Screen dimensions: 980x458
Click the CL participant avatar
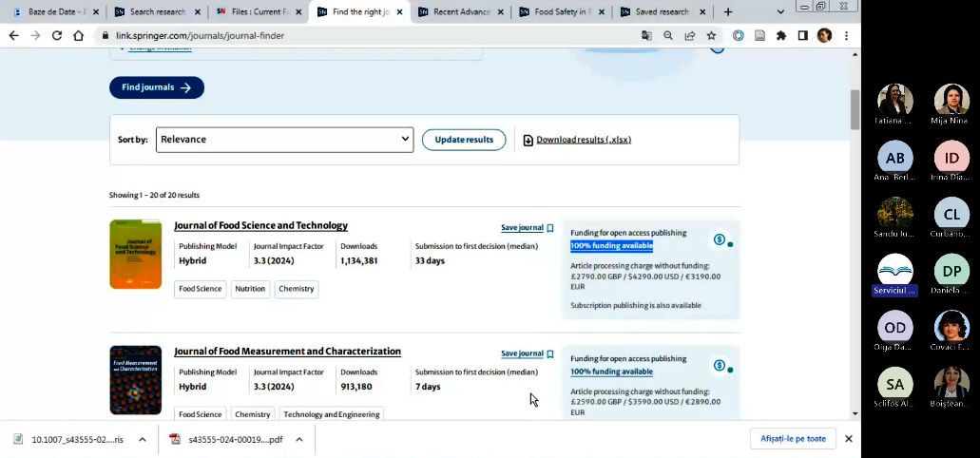(x=951, y=215)
